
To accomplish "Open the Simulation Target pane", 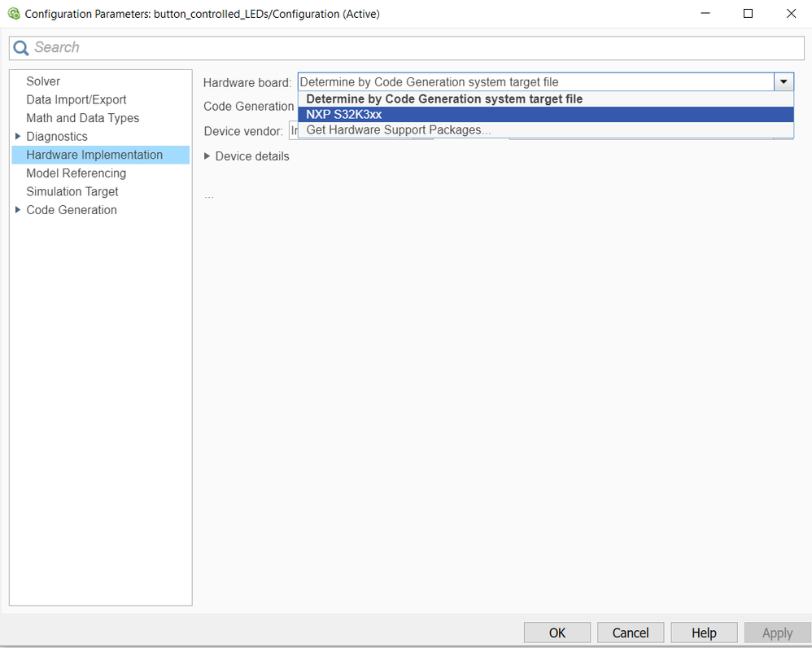I will tap(72, 191).
